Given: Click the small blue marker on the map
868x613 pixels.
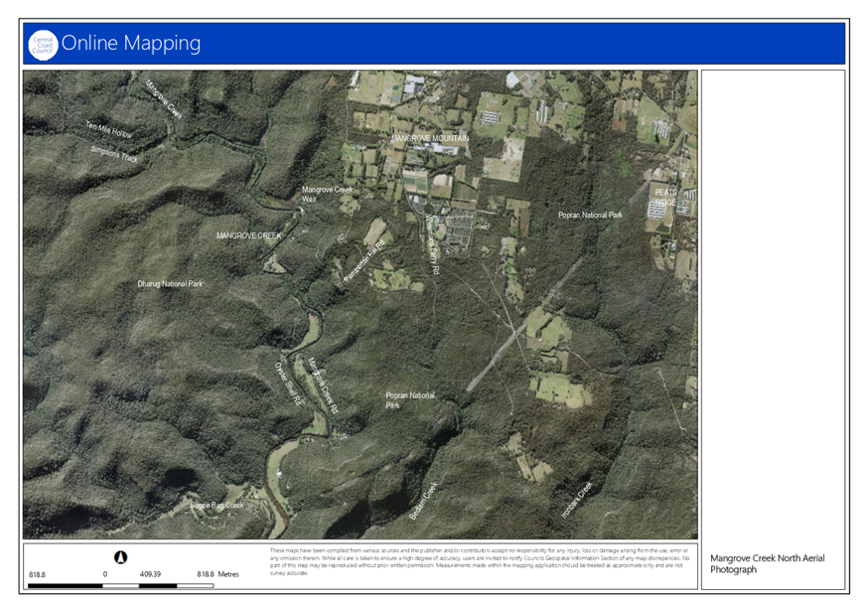Looking at the screenshot, I should coord(369,255).
